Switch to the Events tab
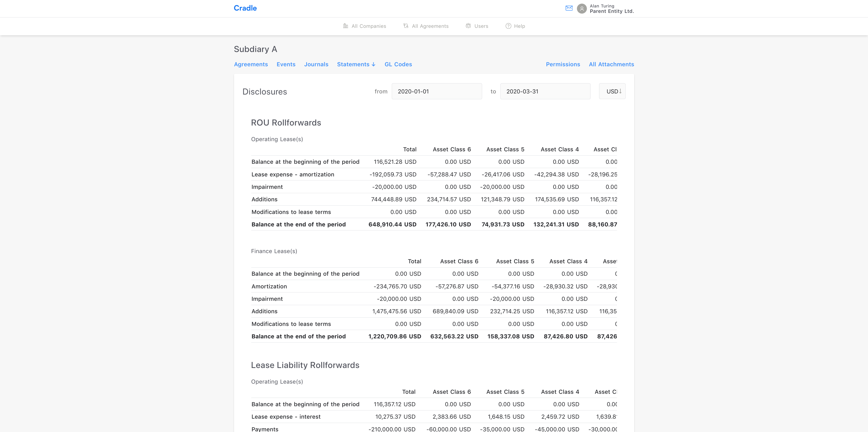This screenshot has height=432, width=868. point(286,64)
